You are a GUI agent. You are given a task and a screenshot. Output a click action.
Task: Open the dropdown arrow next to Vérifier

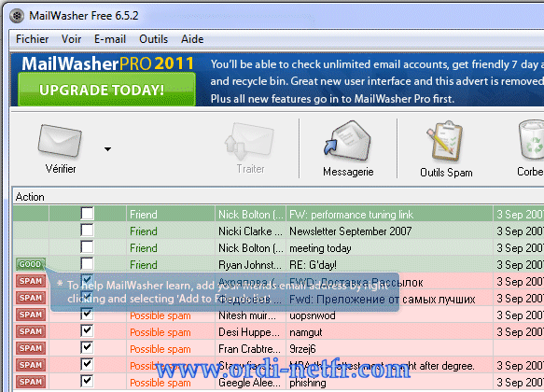tap(108, 149)
